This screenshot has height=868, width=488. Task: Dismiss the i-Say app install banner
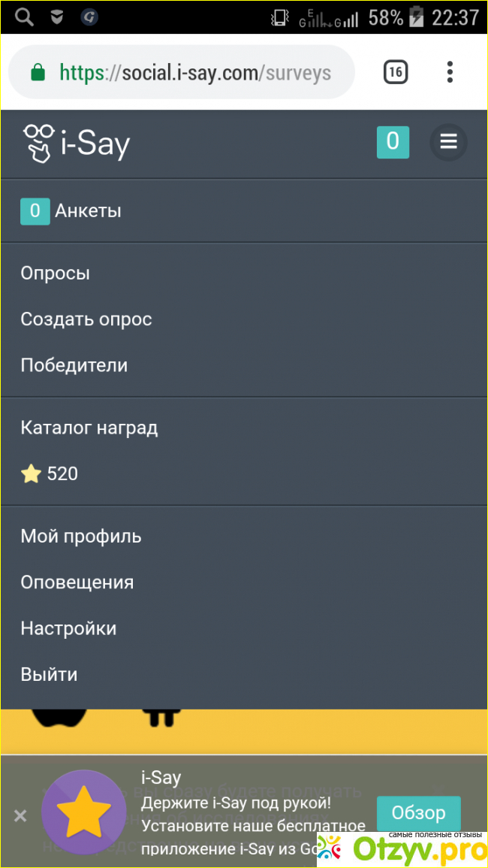click(x=20, y=815)
